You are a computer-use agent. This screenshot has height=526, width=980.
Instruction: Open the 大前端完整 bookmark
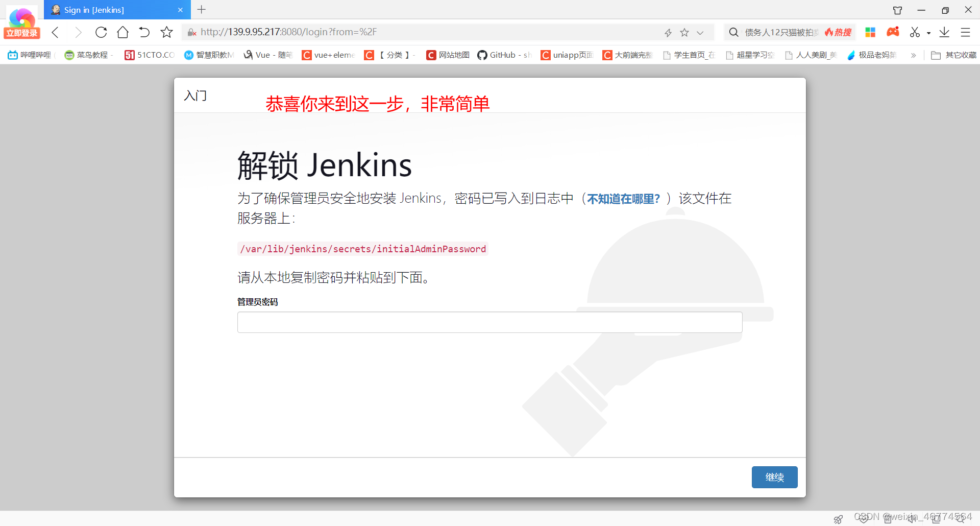pos(627,55)
